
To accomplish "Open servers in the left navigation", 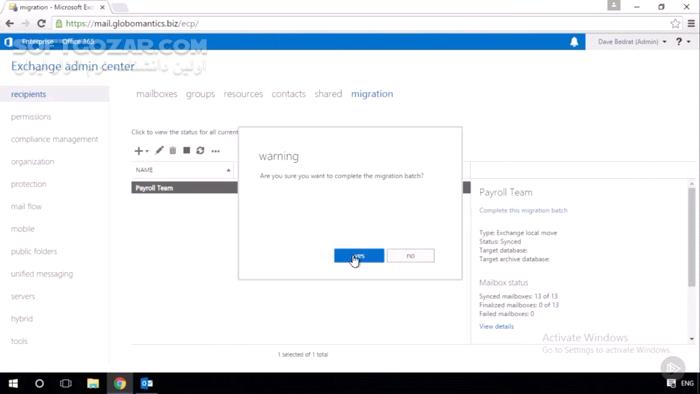I will pyautogui.click(x=23, y=296).
